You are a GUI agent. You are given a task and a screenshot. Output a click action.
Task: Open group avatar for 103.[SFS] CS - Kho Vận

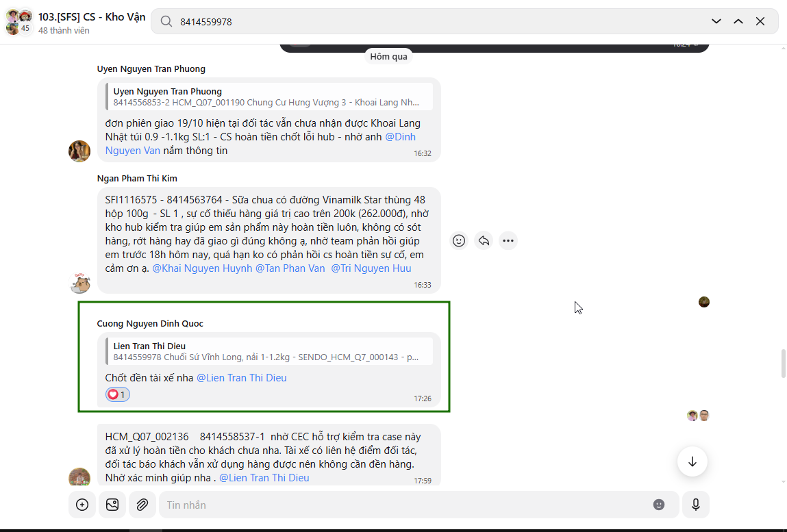[19, 22]
